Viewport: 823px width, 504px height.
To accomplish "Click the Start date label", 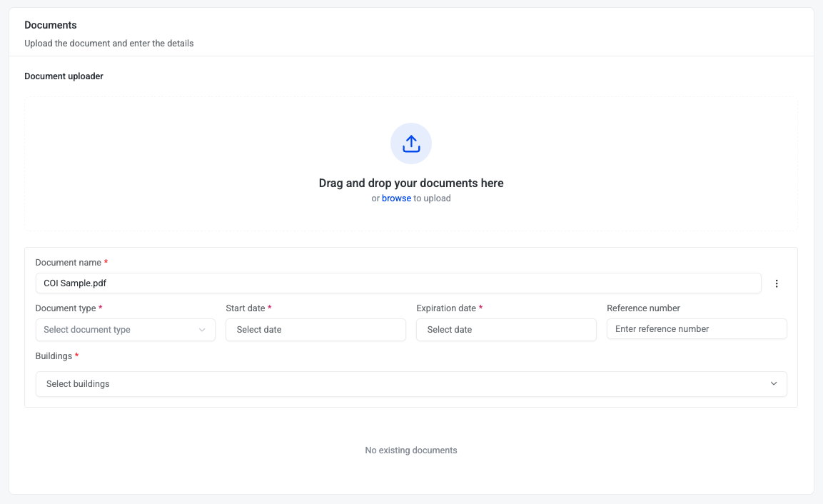I will tap(246, 308).
